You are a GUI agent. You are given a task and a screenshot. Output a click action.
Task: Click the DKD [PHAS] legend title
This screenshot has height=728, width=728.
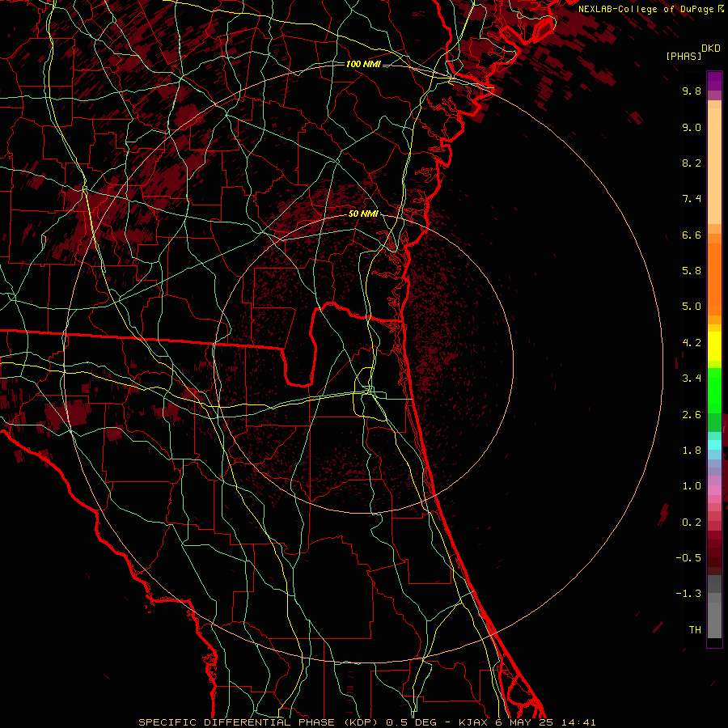pos(692,52)
